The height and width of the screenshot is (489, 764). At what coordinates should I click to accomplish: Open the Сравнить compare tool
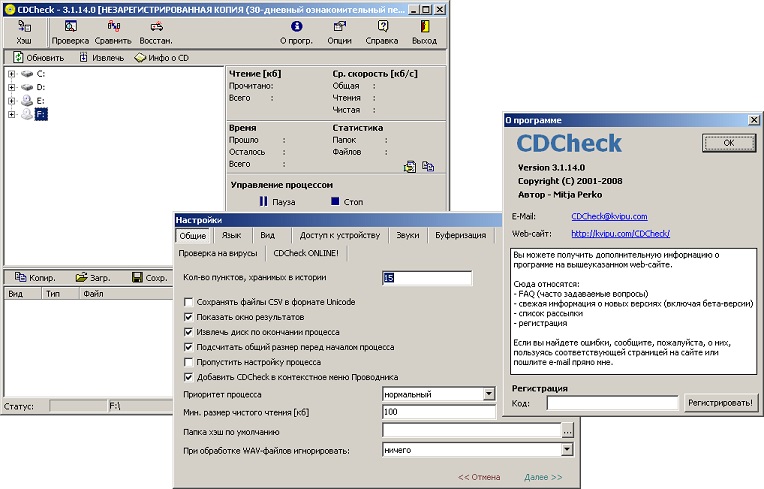[x=113, y=33]
